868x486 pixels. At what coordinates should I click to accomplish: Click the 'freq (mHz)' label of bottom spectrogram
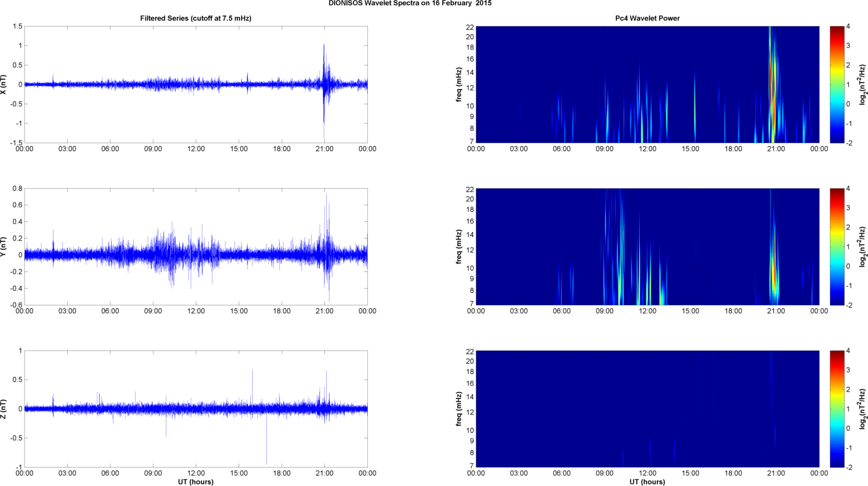[459, 409]
